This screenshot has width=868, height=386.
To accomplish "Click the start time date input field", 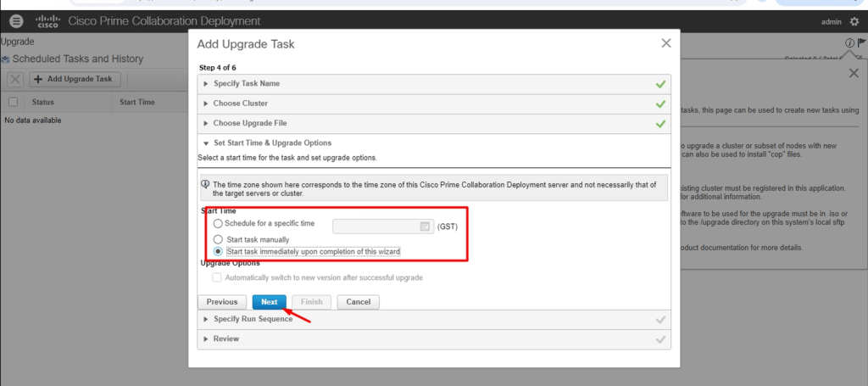I will point(377,226).
